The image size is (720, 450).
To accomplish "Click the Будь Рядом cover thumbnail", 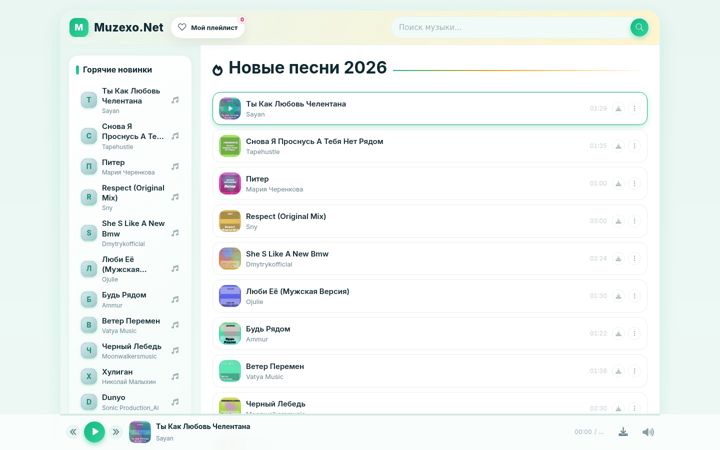I will tap(230, 334).
